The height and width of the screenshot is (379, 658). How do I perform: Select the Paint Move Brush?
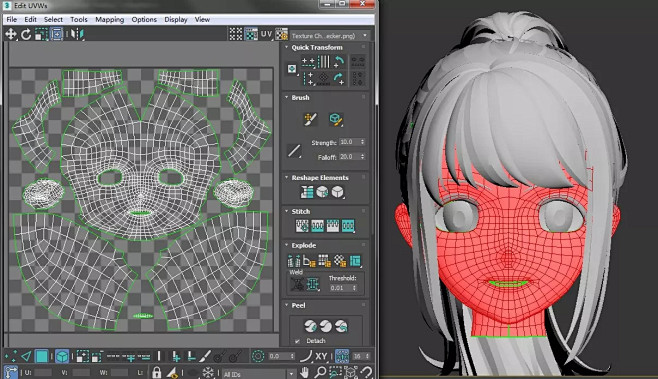pyautogui.click(x=310, y=119)
